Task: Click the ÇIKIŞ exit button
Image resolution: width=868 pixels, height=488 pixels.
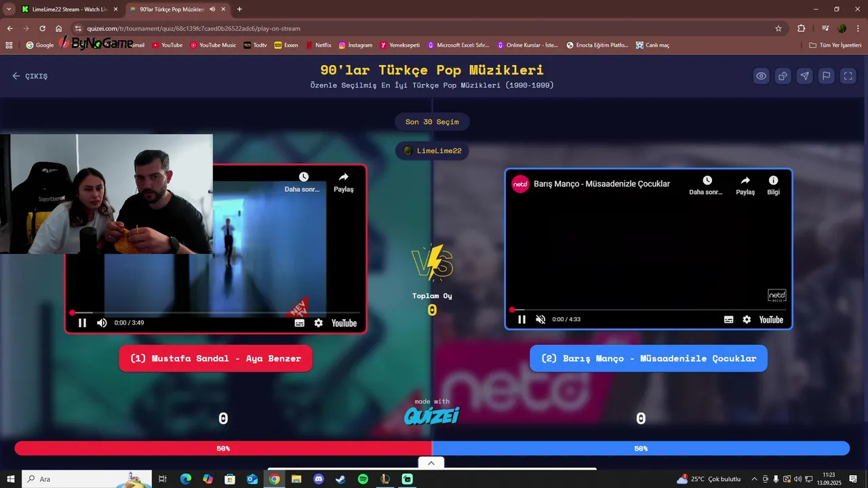Action: click(x=30, y=76)
